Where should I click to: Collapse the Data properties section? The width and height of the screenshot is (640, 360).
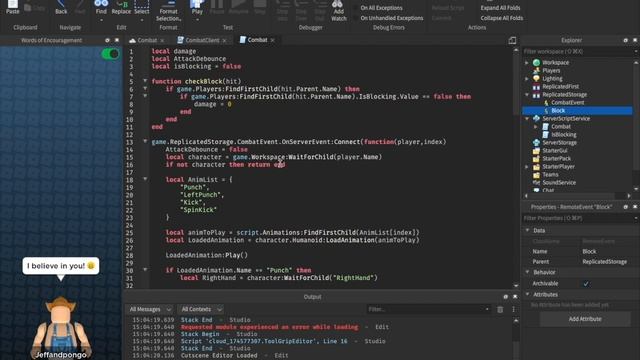527,230
